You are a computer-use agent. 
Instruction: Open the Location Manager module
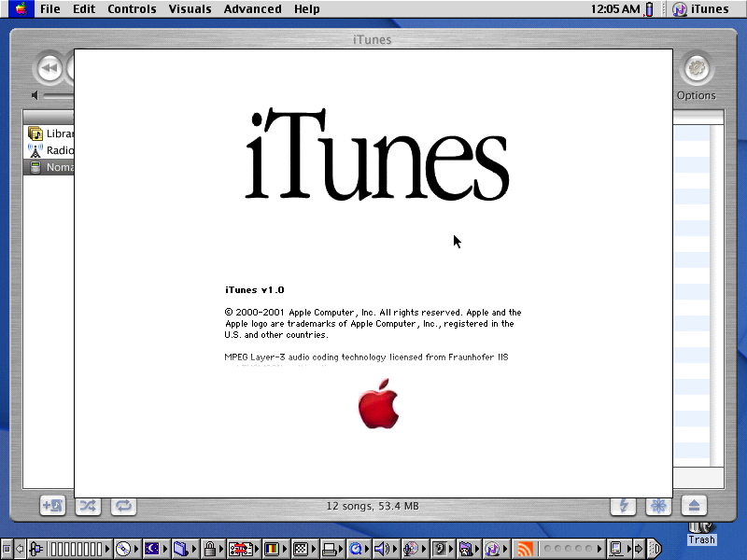click(241, 549)
